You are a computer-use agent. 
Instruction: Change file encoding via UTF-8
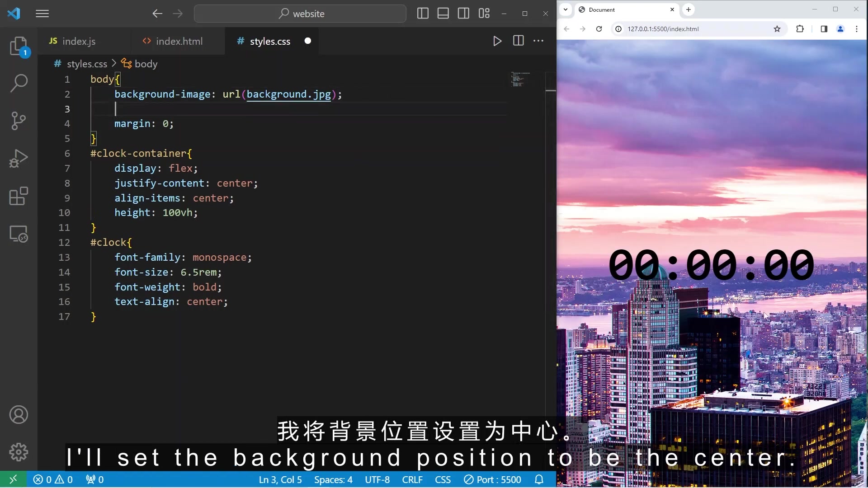click(377, 479)
